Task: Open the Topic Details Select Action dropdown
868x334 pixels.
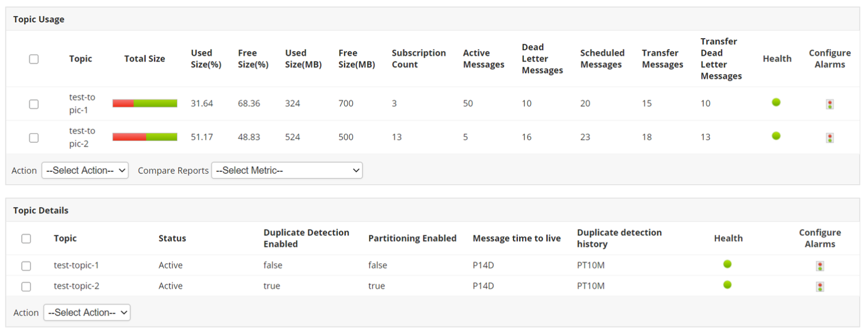Action: click(x=87, y=313)
